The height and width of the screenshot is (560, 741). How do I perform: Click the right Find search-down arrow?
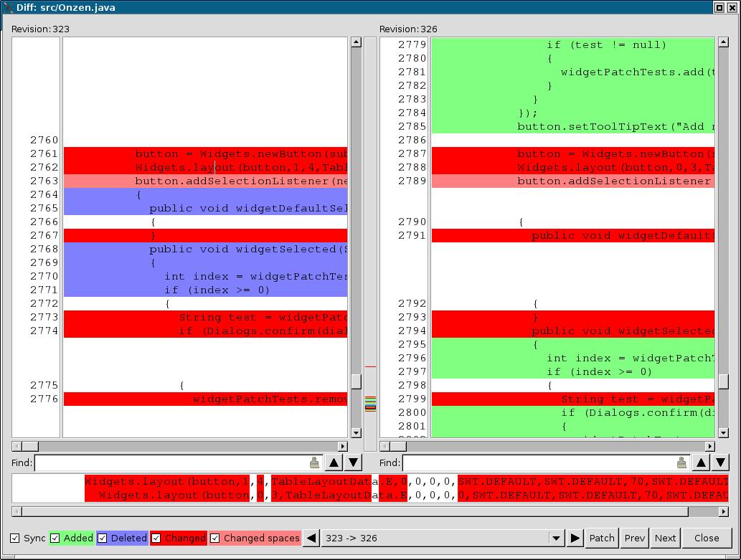tap(721, 462)
